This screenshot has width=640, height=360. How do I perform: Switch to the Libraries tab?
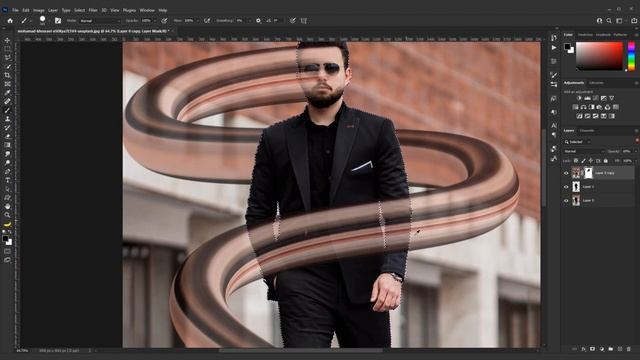[x=596, y=83]
